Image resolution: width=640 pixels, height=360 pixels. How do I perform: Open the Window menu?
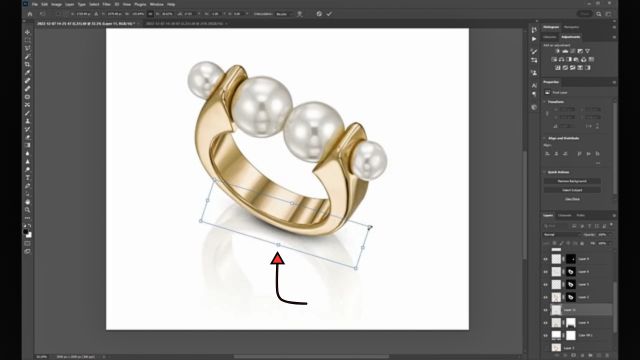[x=157, y=4]
